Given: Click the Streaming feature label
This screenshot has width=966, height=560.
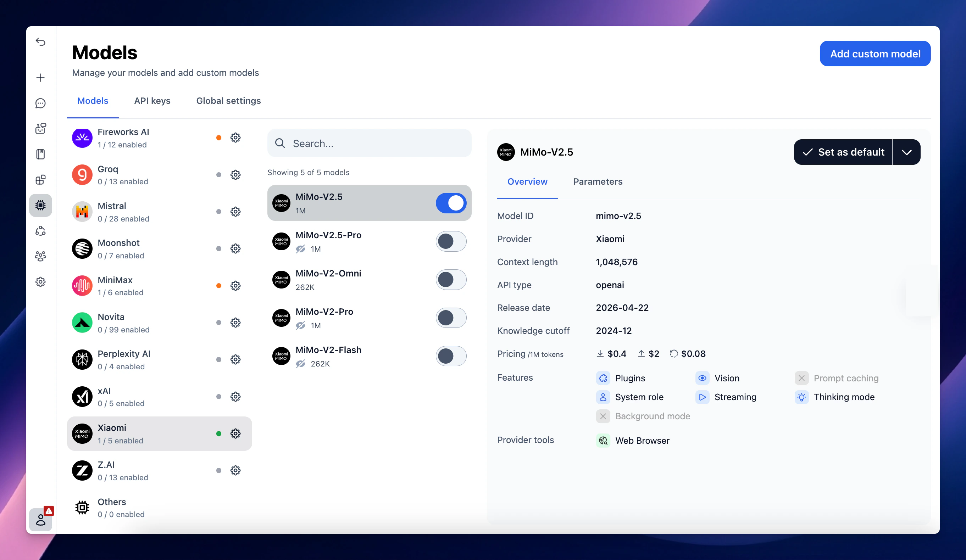Looking at the screenshot, I should [x=735, y=397].
